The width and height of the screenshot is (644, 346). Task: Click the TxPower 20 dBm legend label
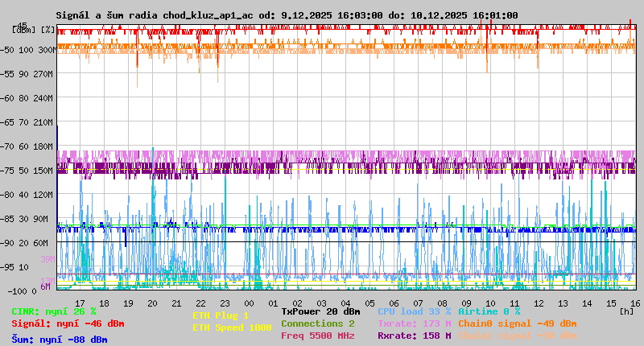320,311
